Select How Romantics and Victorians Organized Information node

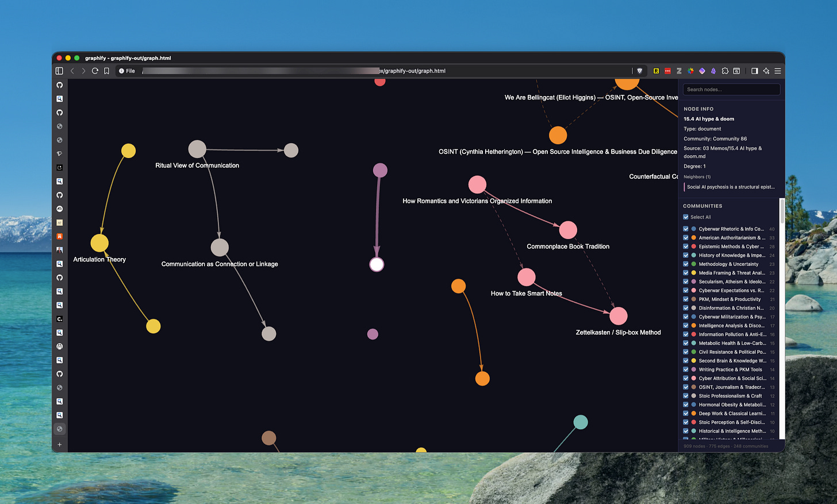click(x=477, y=184)
